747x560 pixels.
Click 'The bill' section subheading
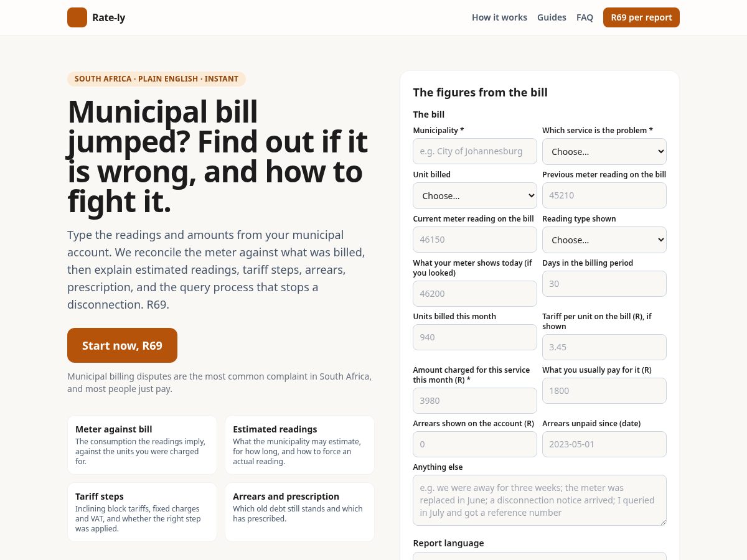click(x=428, y=114)
